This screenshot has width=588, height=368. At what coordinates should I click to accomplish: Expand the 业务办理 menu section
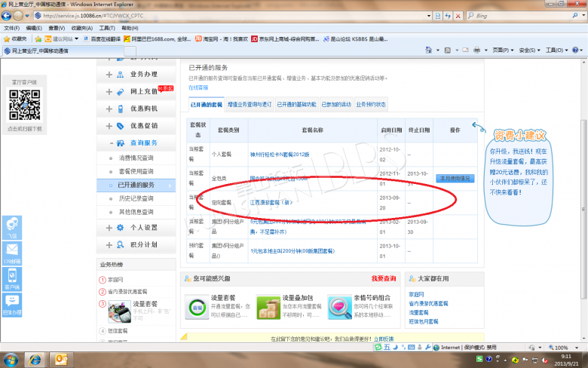(142, 75)
